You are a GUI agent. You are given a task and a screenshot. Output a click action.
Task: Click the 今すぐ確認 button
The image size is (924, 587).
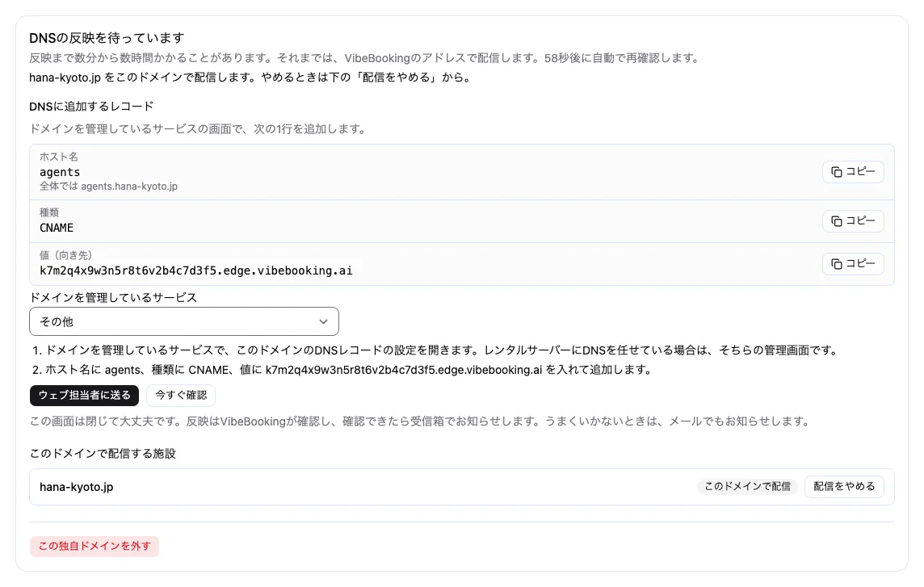click(181, 395)
